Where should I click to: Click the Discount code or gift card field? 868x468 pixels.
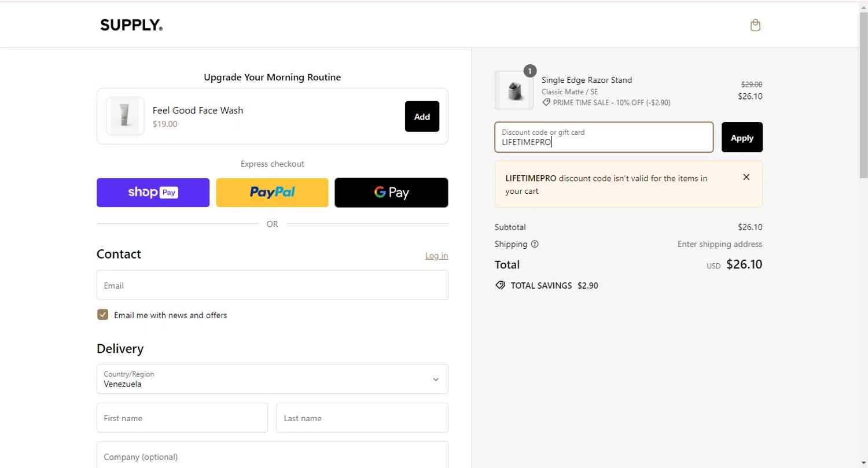click(x=604, y=137)
